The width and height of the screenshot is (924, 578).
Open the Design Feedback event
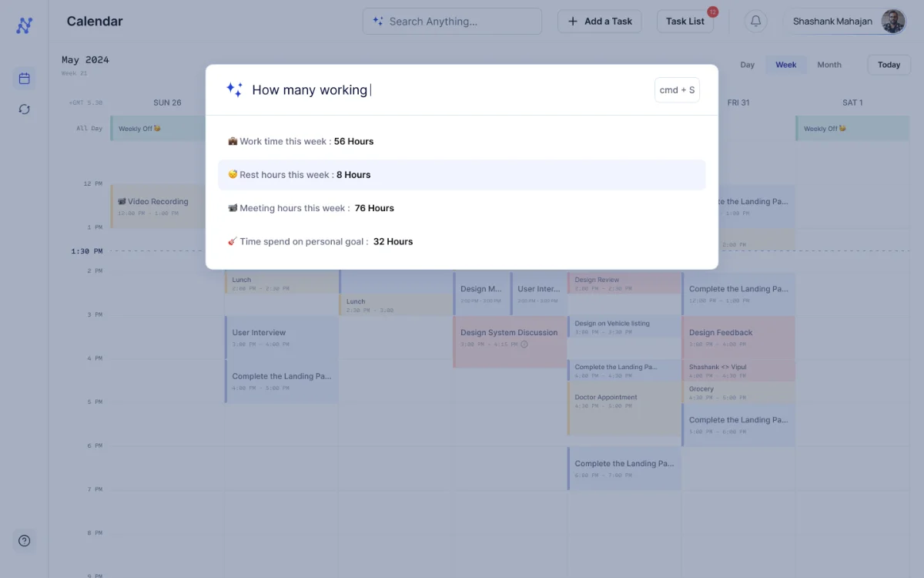[738, 338]
